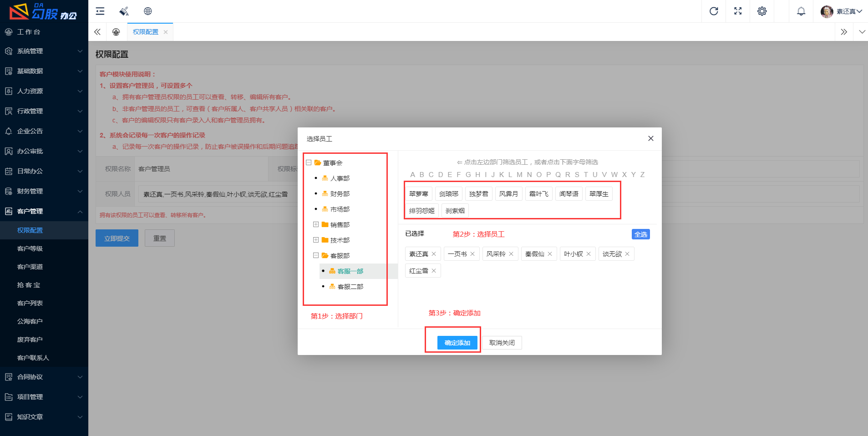Screen dimensions: 868x436
Task: Remove 素还真 from selected list
Action: click(434, 254)
